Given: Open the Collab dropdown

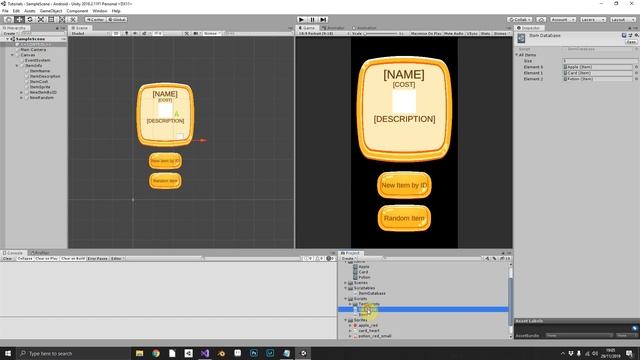Looking at the screenshot, I should point(519,19).
